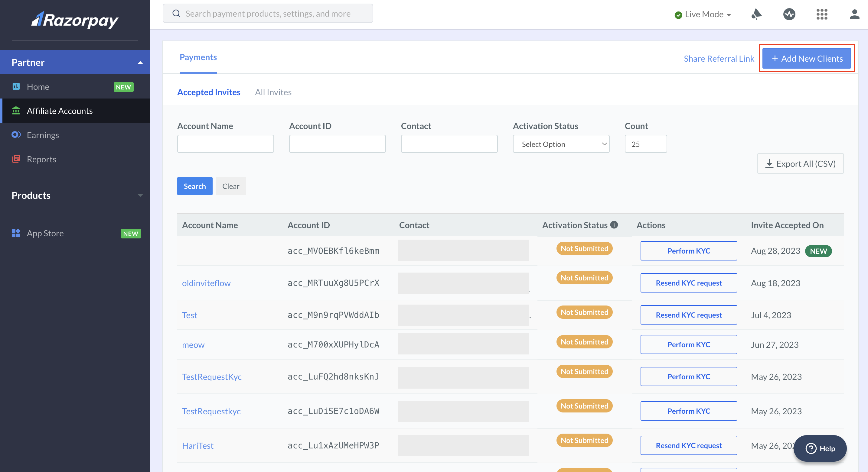Click the App Store sidebar icon
This screenshot has width=868, height=472.
[16, 232]
